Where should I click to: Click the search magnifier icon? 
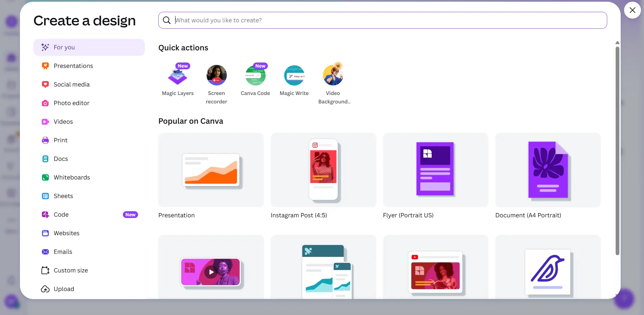coord(167,20)
